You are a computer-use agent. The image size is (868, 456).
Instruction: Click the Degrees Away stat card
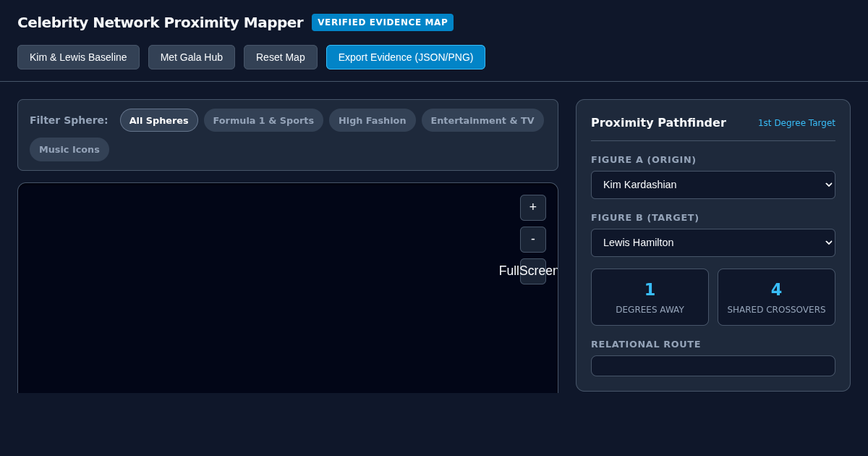pos(650,297)
